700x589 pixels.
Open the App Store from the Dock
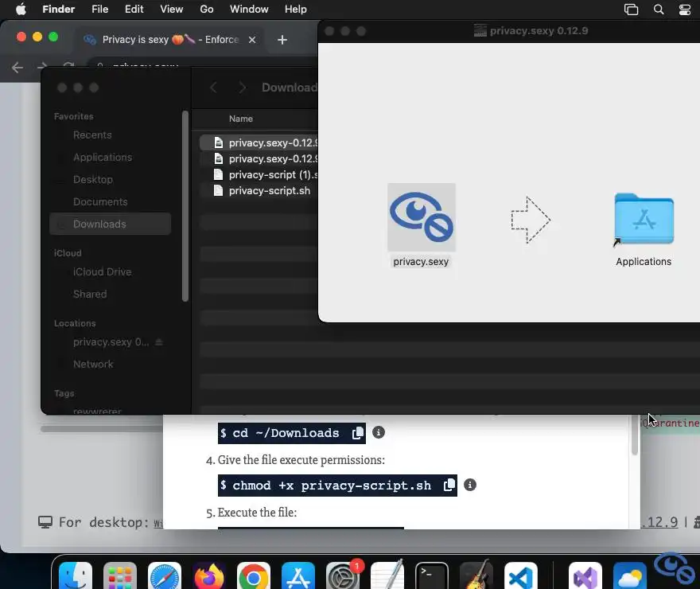298,576
